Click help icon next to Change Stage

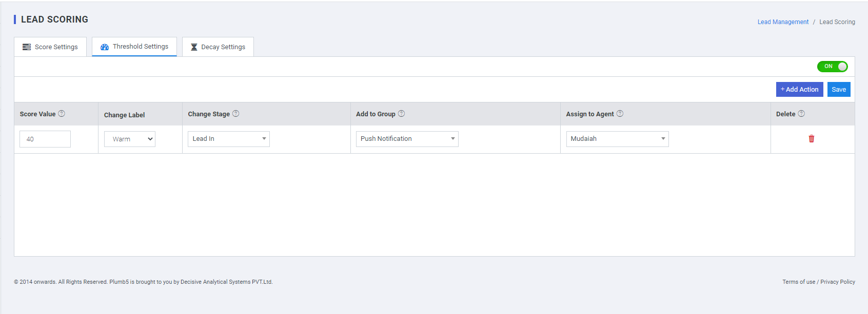[236, 114]
